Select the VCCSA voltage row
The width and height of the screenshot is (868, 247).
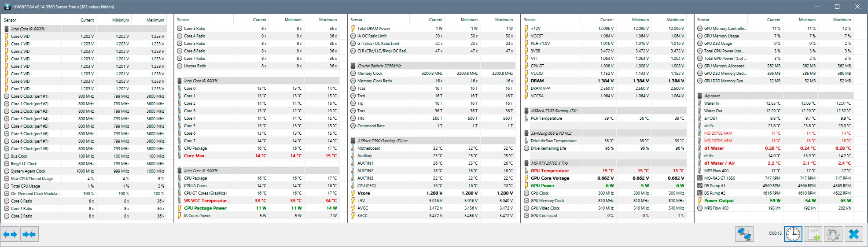pos(606,96)
